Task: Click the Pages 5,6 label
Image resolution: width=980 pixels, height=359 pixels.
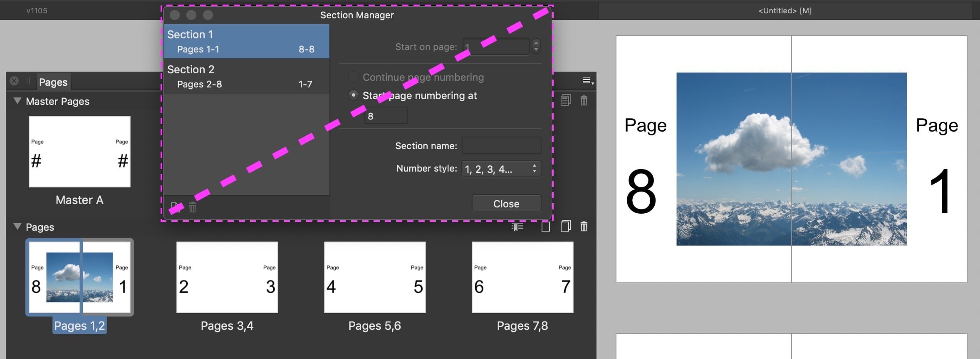Action: tap(375, 326)
